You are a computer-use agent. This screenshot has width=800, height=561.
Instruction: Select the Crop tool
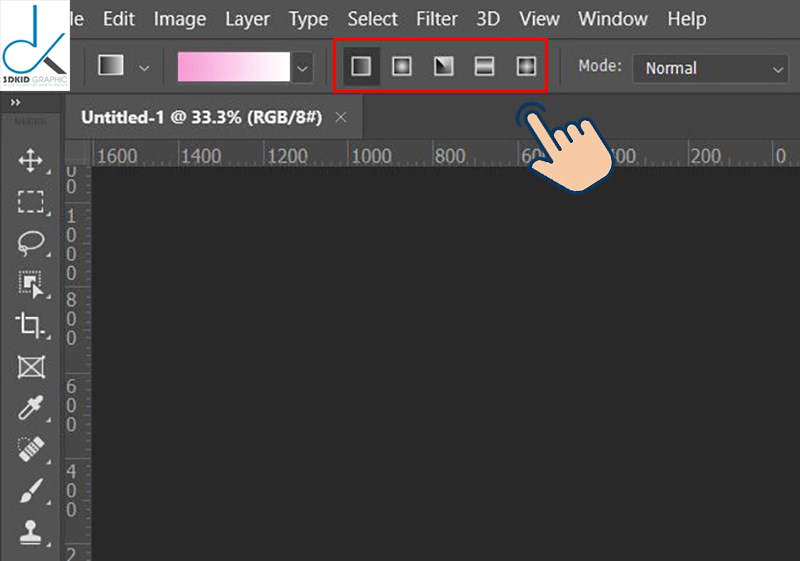pyautogui.click(x=30, y=325)
